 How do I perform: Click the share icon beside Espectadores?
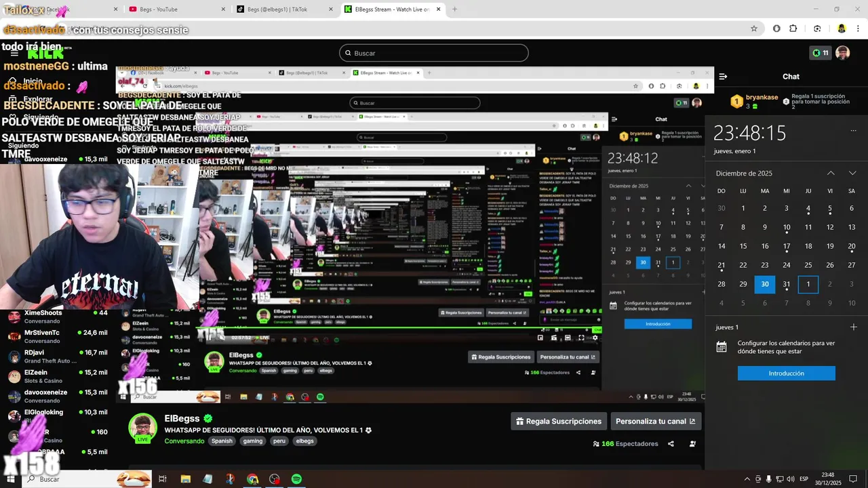[671, 444]
